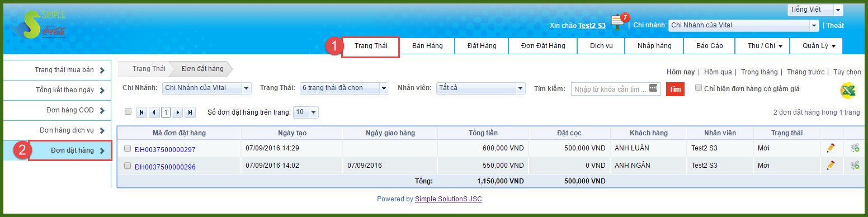Switch to the Báo Cáo tab

click(x=709, y=46)
